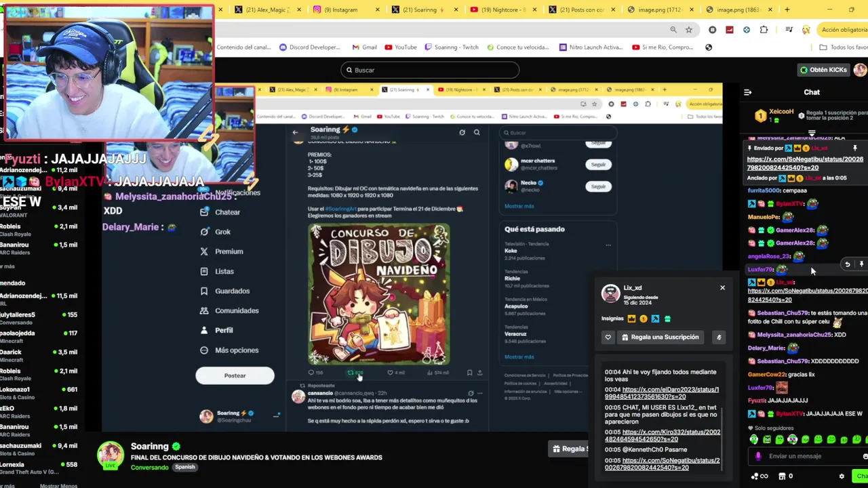Click Grok in the streamed X sidebar
This screenshot has width=868, height=488.
click(216, 232)
